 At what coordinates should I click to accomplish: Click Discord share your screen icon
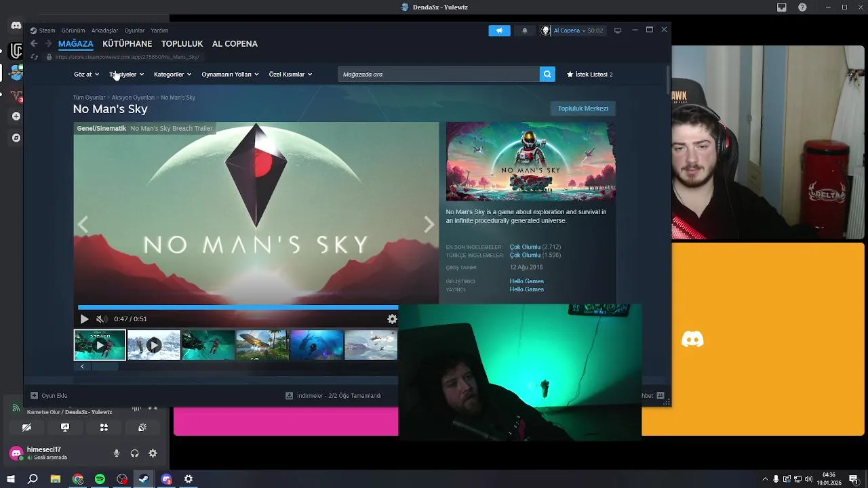pos(65,428)
